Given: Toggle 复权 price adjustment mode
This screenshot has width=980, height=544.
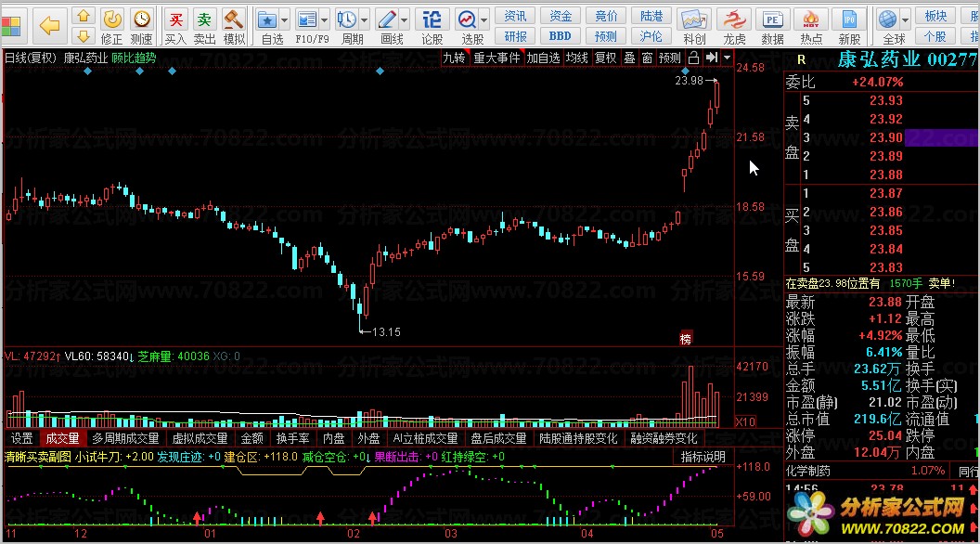Looking at the screenshot, I should pos(606,58).
